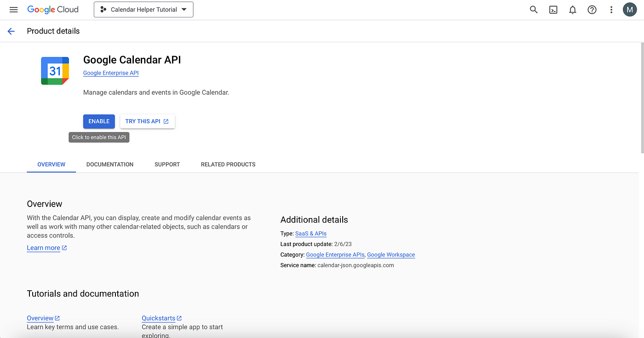Open the RELATED PRODUCTS tab
Viewport: 644px width, 338px height.
[228, 164]
